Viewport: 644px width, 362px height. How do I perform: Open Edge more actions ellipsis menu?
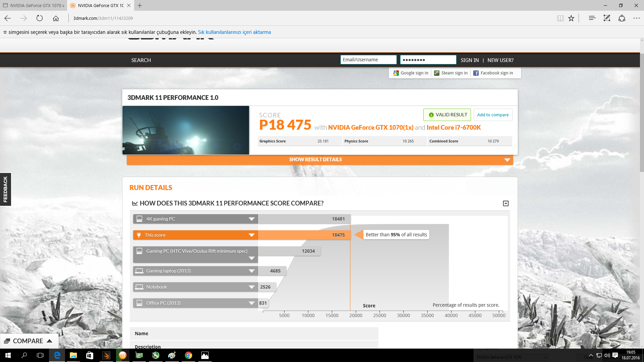click(x=637, y=18)
